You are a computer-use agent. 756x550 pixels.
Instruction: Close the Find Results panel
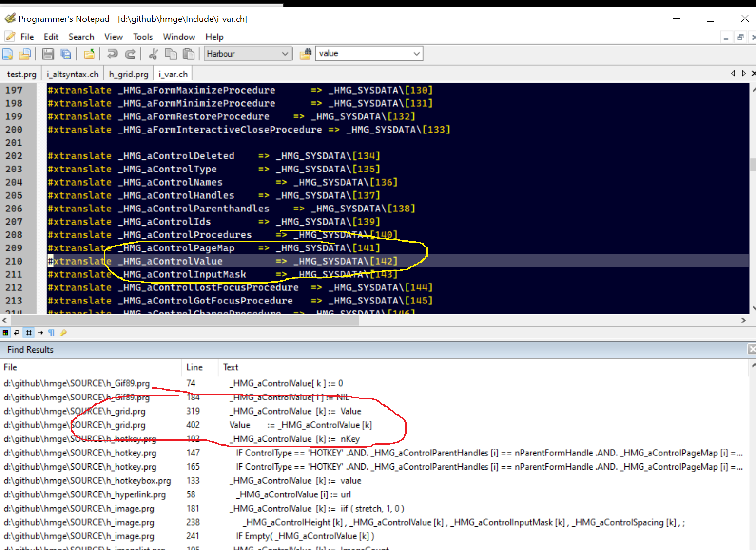(x=752, y=349)
